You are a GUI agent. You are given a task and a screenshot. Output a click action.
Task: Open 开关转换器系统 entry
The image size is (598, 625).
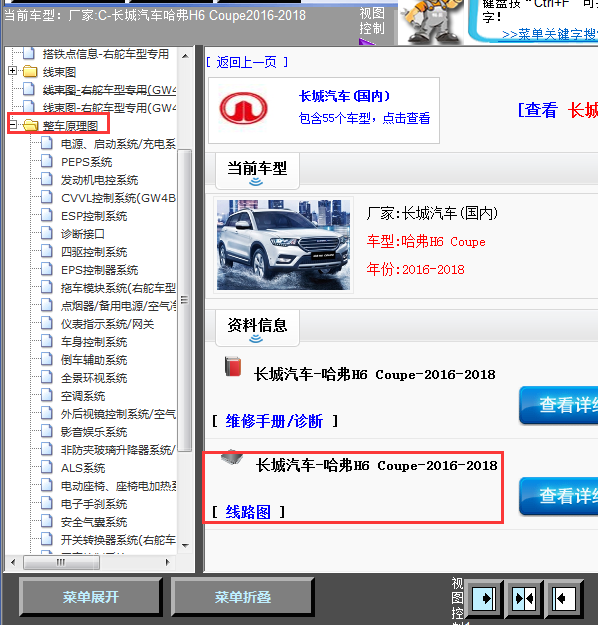point(118,540)
